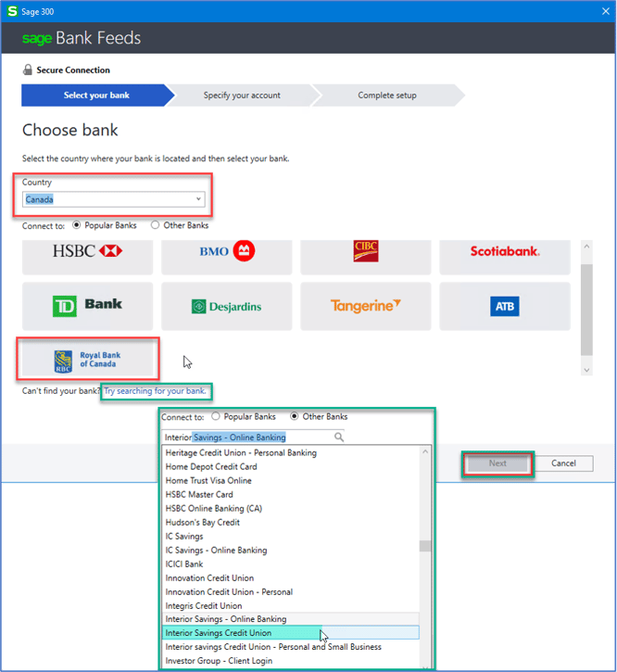Open the Country dropdown showing Canada
This screenshot has width=617, height=672.
pos(114,199)
